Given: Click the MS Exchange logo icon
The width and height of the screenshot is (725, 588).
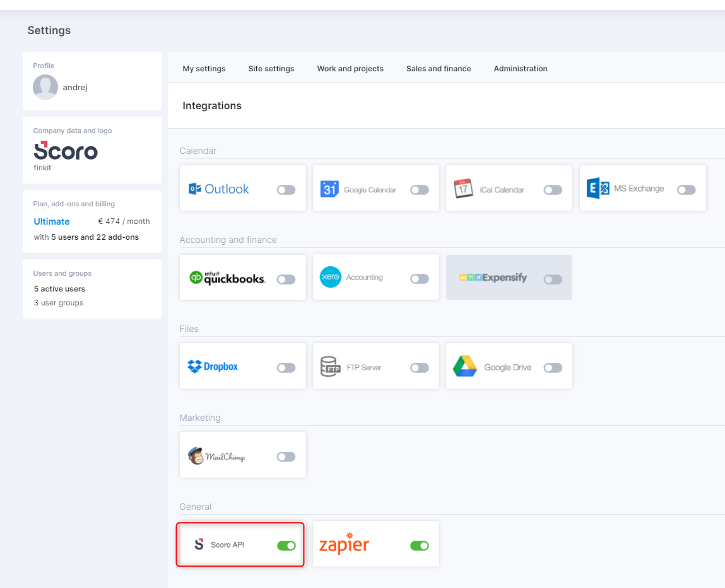Looking at the screenshot, I should pyautogui.click(x=598, y=188).
